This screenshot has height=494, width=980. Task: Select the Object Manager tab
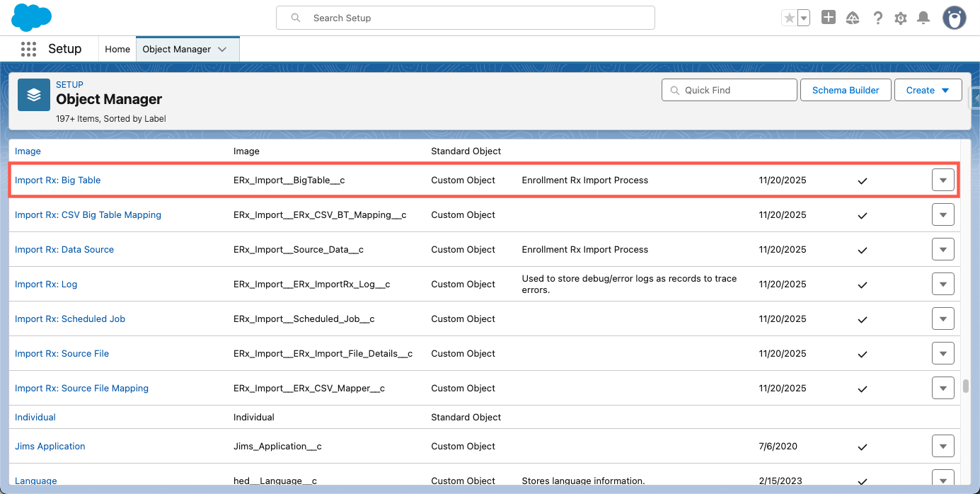177,49
